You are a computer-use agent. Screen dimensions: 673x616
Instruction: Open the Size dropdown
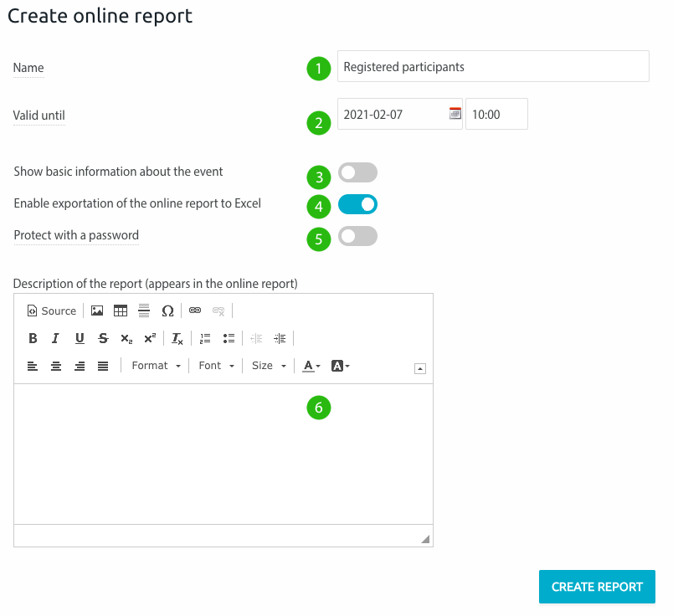tap(268, 366)
